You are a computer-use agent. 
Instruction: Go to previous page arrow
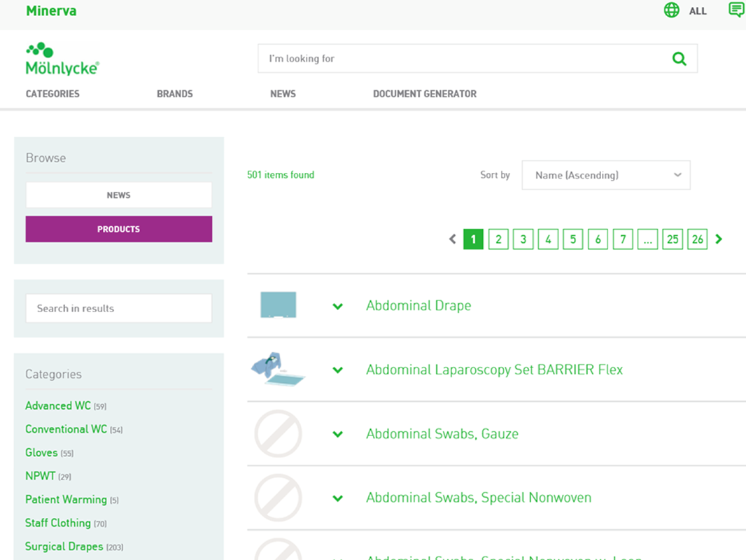tap(453, 239)
